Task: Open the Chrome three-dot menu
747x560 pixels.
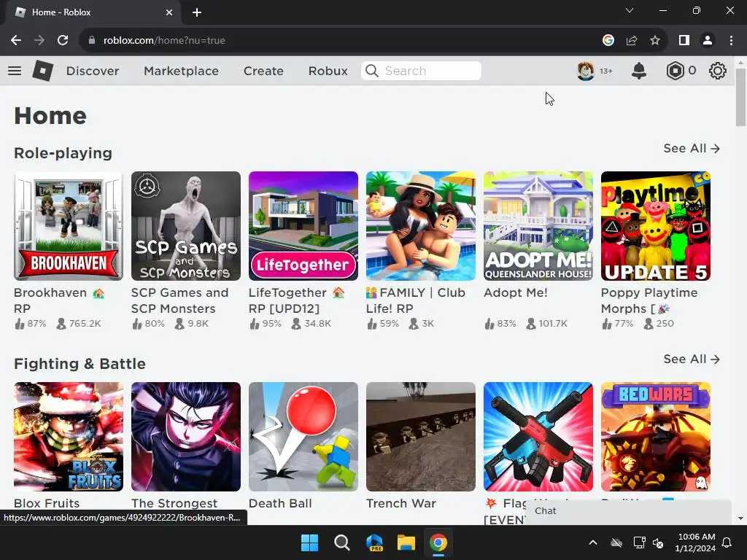Action: [x=731, y=41]
